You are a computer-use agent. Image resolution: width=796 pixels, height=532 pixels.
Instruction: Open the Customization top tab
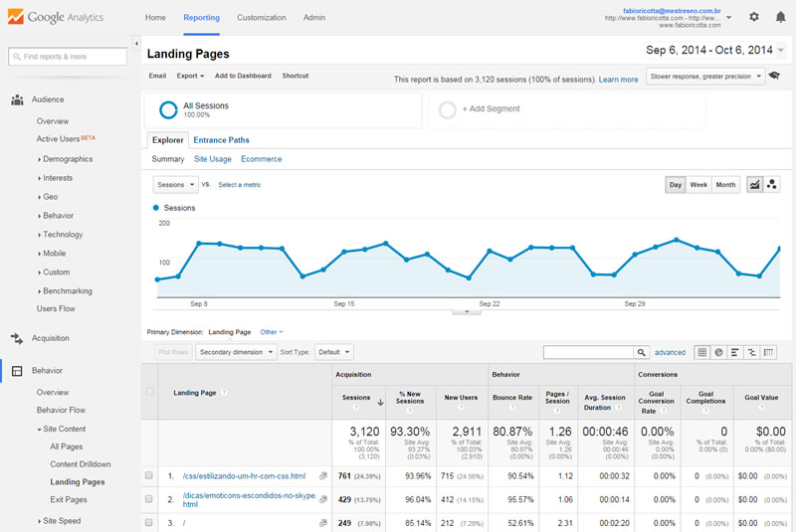point(262,17)
